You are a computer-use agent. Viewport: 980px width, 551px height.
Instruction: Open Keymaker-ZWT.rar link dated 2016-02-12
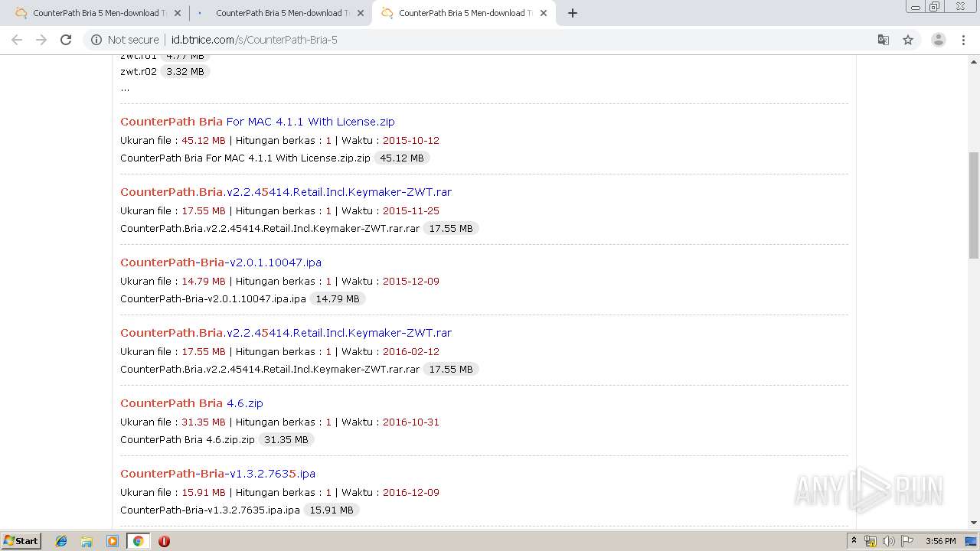tap(286, 333)
